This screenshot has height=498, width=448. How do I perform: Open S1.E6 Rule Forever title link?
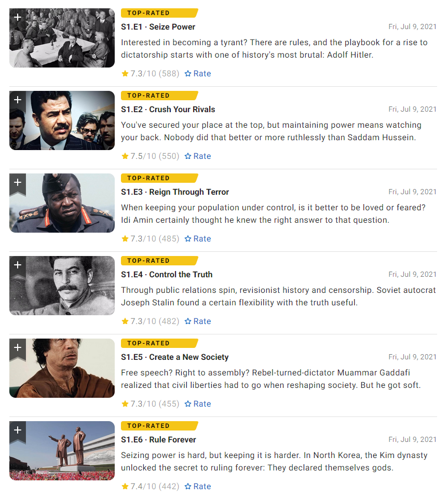point(158,440)
